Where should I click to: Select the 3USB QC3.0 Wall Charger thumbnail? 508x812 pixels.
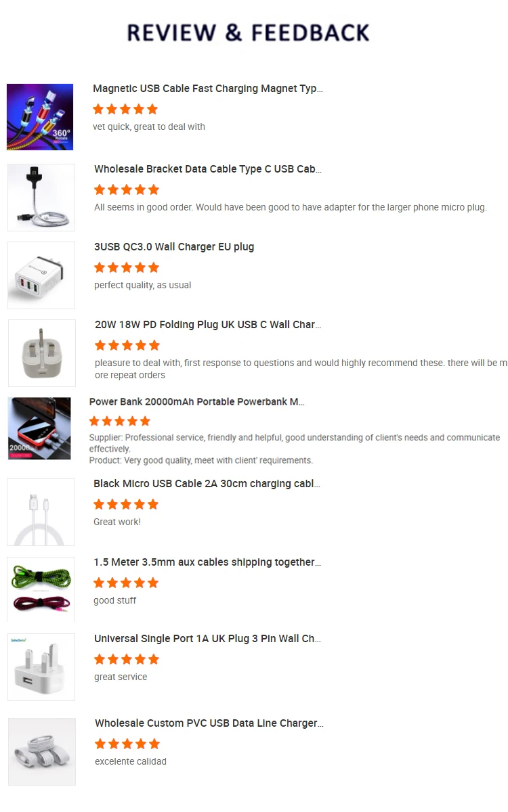[41, 275]
